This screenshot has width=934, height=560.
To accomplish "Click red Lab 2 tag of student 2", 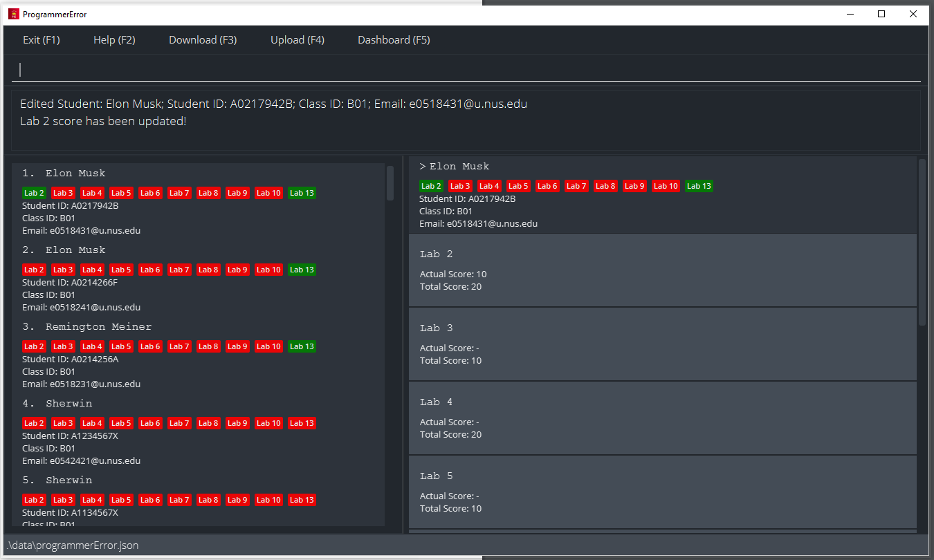I will tap(34, 270).
